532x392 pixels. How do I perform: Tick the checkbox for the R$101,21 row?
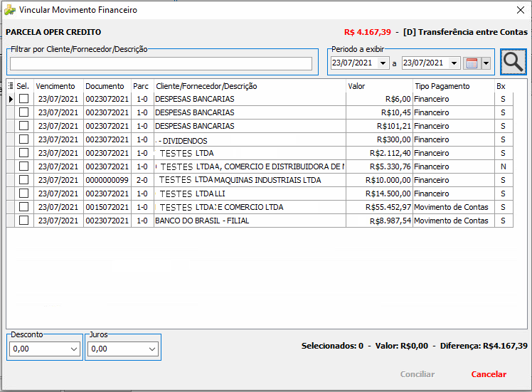pos(23,126)
